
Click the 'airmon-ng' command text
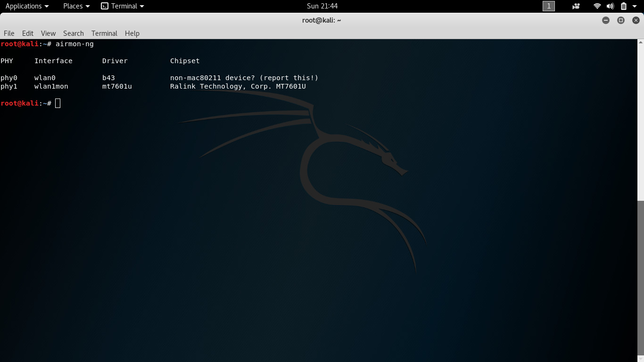tap(74, 44)
